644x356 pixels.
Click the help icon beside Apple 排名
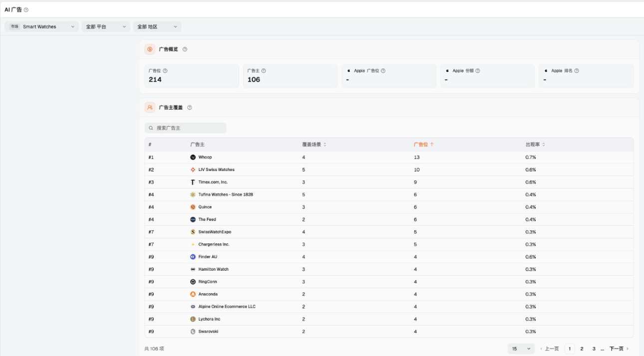pos(577,71)
